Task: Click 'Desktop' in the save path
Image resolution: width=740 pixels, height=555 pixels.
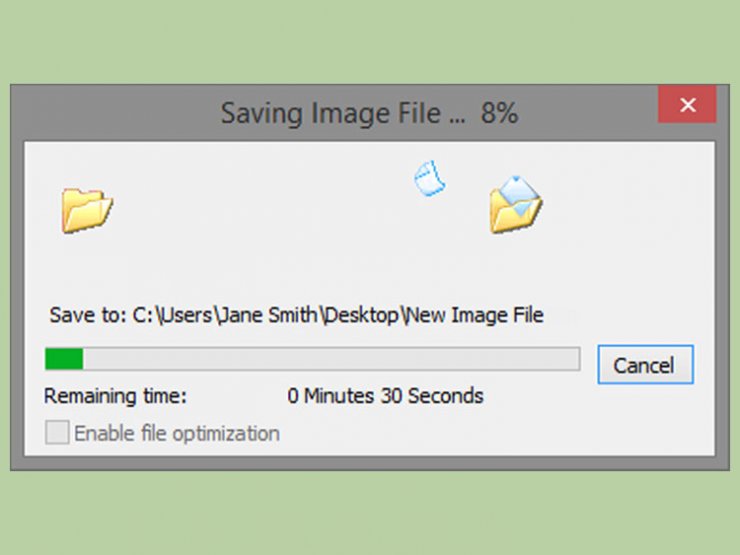Action: 362,315
